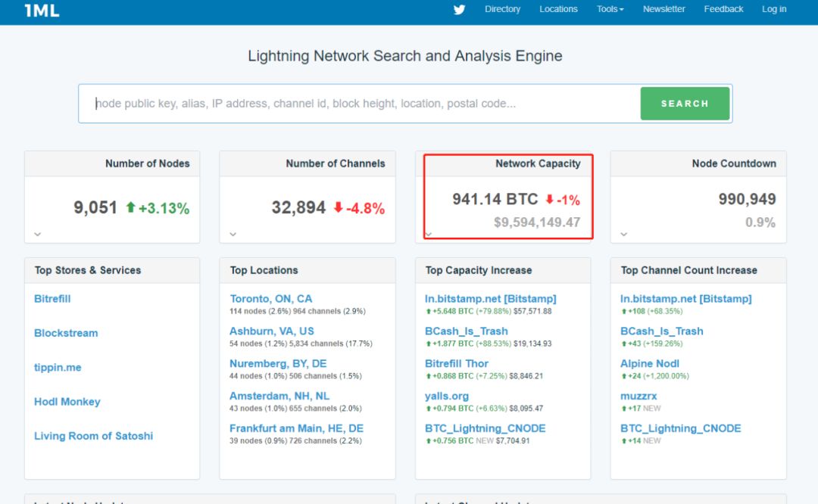Expand the Network Capacity card chevron
The height and width of the screenshot is (504, 818).
[428, 235]
